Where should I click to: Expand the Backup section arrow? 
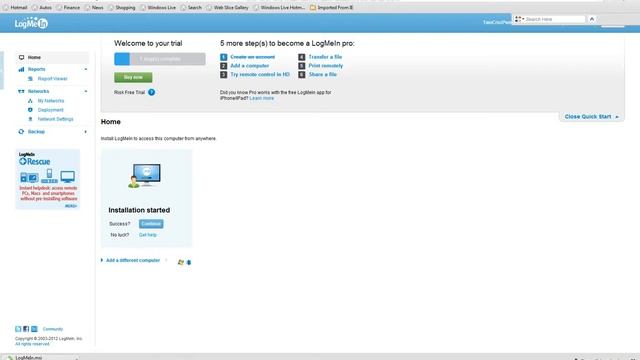point(86,132)
